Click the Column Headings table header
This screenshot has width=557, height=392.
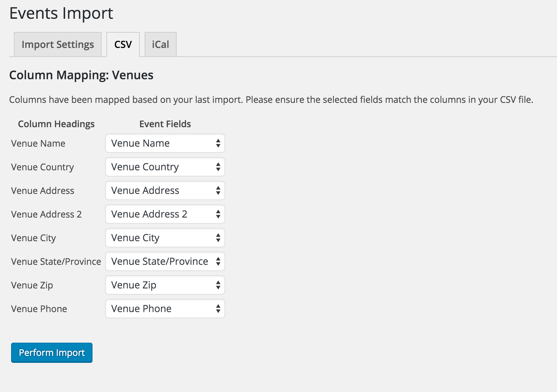56,124
